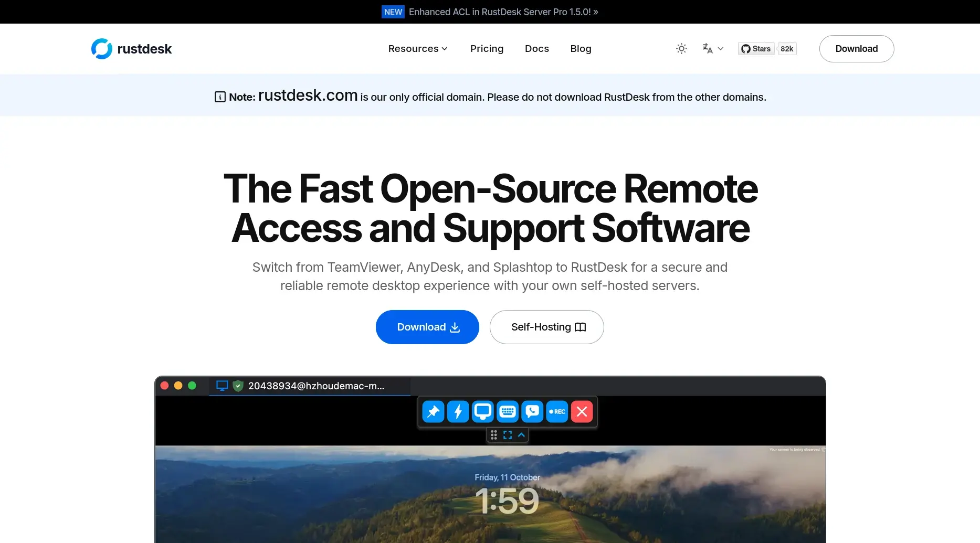Click the pin toolbar icon in remote window
This screenshot has width=980, height=543.
click(433, 412)
